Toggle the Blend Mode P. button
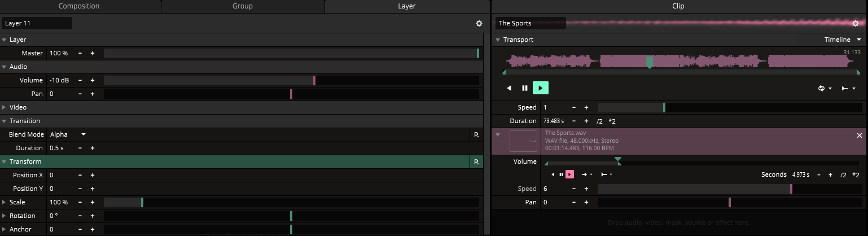 [476, 135]
